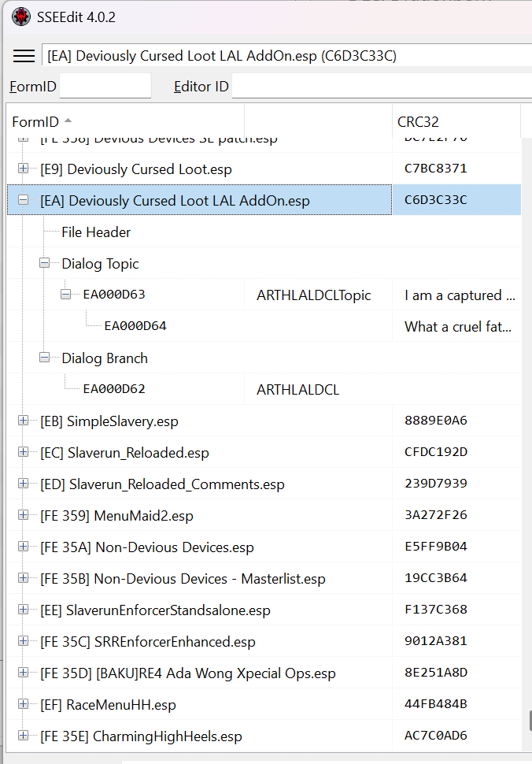
Task: Click CRC32 value 239D7939
Action: point(436,483)
